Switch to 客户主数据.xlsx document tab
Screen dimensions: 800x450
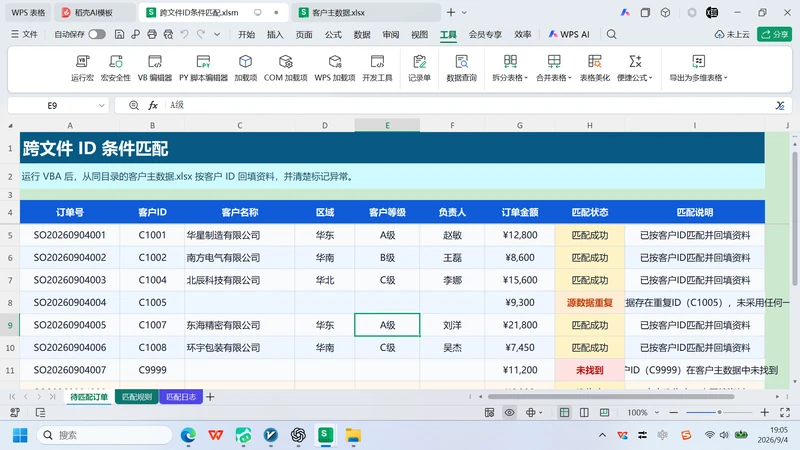[x=366, y=12]
